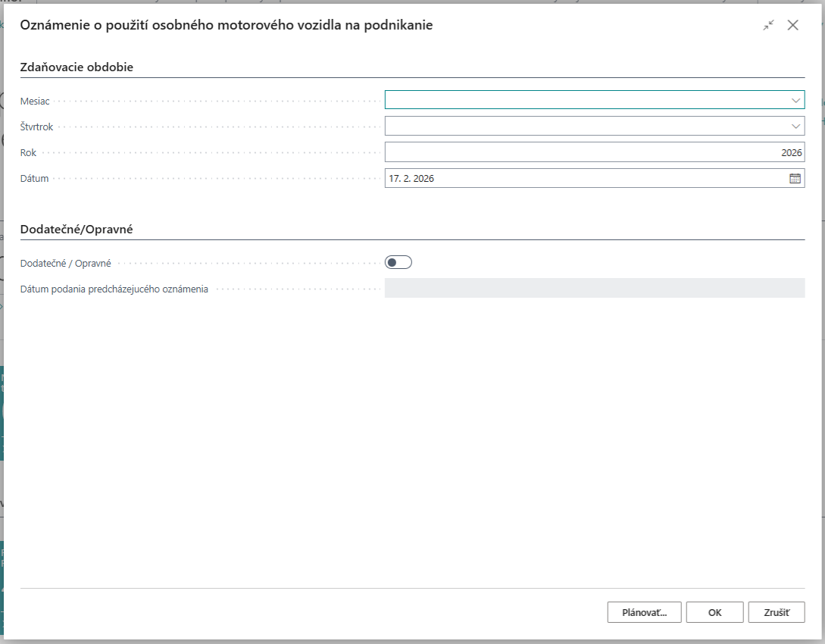The width and height of the screenshot is (825, 644).
Task: Collapse the Dodatočné/Opravné section header
Action: pos(77,229)
